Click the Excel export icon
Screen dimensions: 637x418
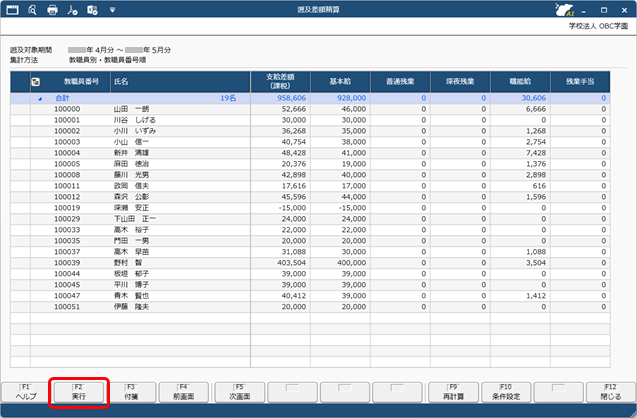[x=92, y=10]
